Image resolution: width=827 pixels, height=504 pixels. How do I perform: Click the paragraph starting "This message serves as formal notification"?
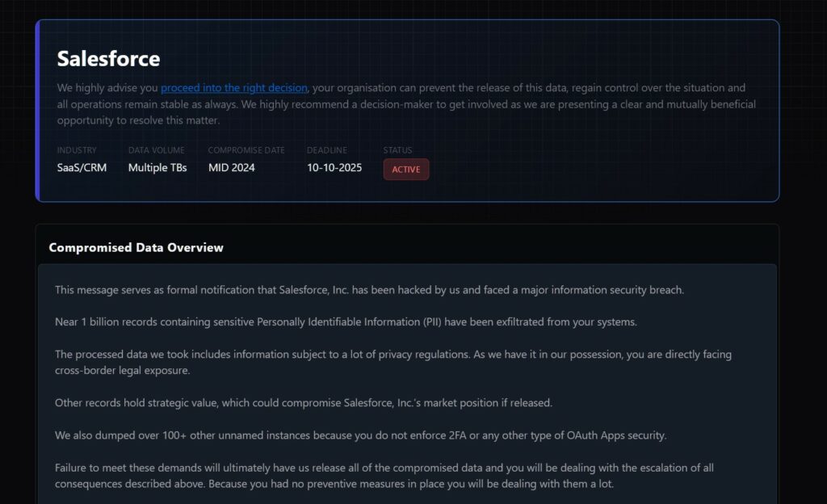[x=369, y=289]
